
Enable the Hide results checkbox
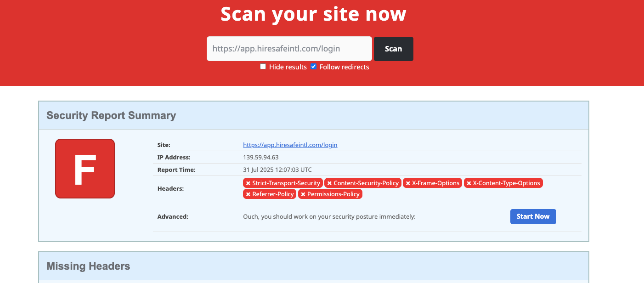click(x=263, y=67)
